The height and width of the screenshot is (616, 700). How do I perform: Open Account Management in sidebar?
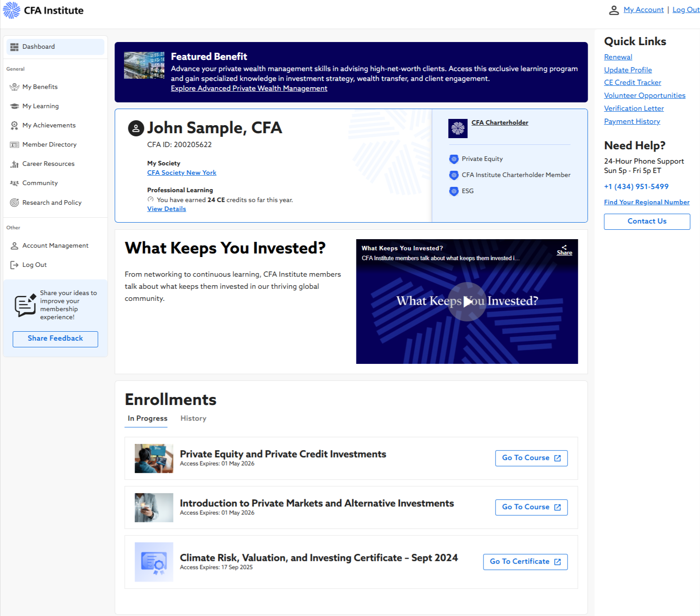[55, 245]
